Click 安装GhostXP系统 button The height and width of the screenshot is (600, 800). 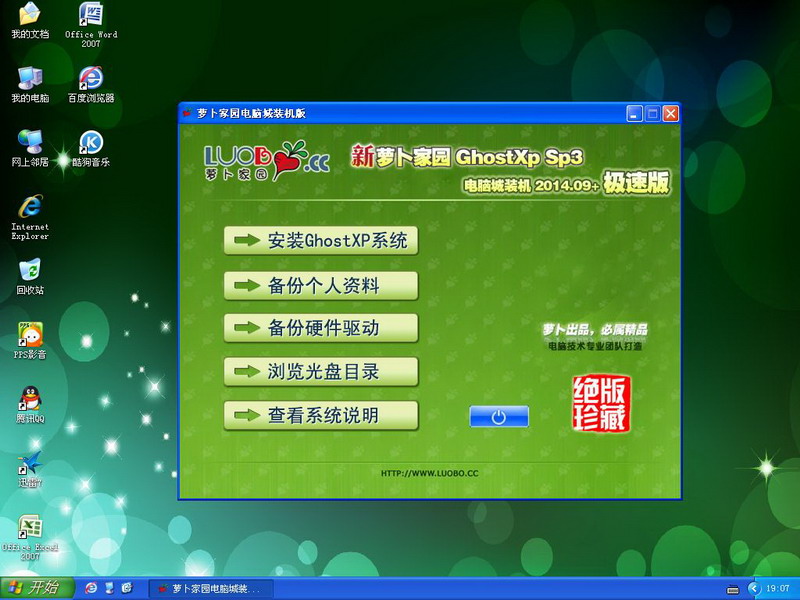tap(321, 240)
